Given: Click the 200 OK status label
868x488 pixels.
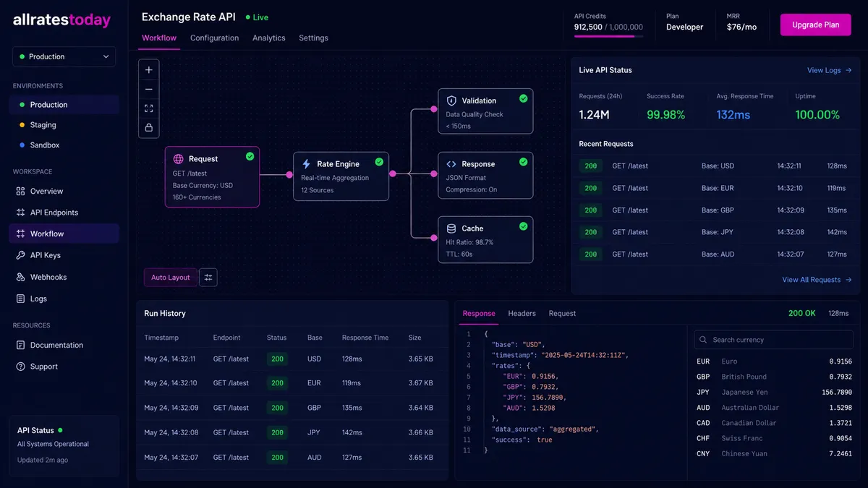Looking at the screenshot, I should coord(802,314).
